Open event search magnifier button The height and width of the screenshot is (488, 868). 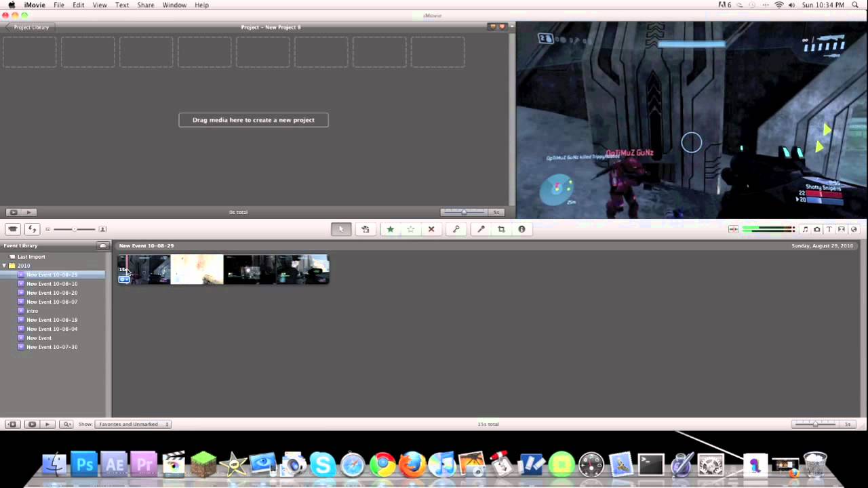(66, 424)
